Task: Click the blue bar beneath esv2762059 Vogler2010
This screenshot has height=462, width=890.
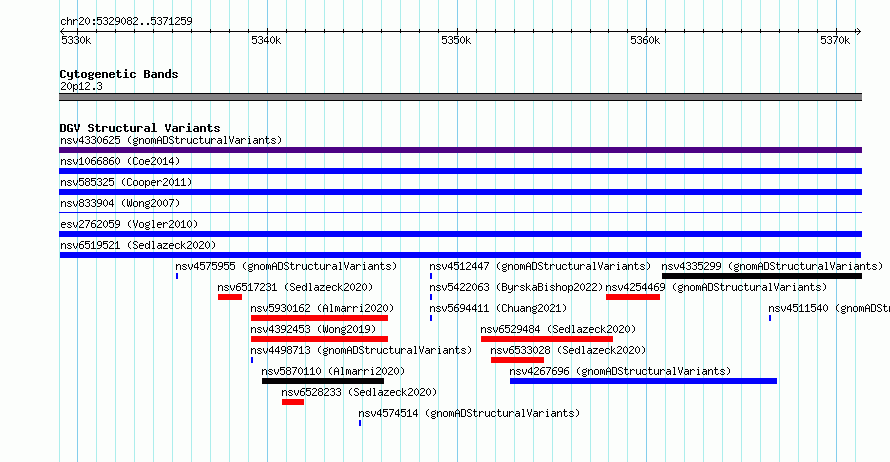Action: pyautogui.click(x=460, y=234)
